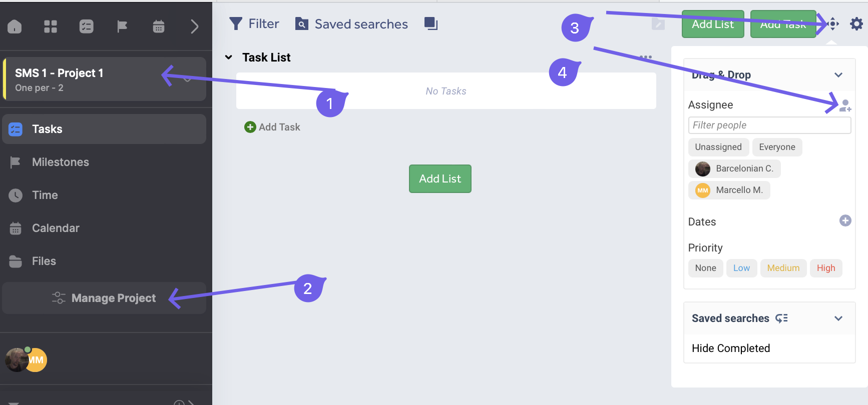This screenshot has height=405, width=868.
Task: Toggle the Unassigned assignee filter
Action: click(x=718, y=147)
